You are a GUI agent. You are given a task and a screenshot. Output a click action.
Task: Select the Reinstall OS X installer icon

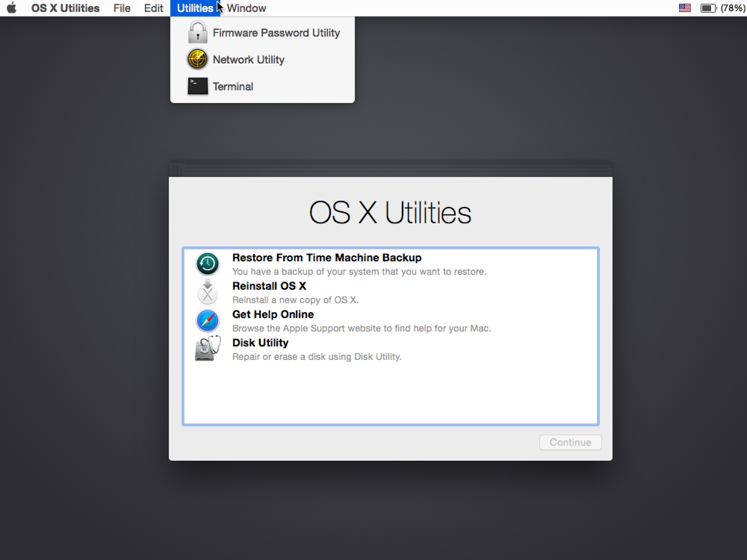[208, 292]
